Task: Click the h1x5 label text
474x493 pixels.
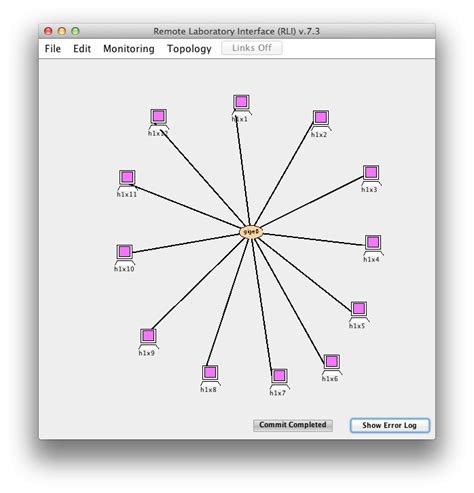Action: 357,326
